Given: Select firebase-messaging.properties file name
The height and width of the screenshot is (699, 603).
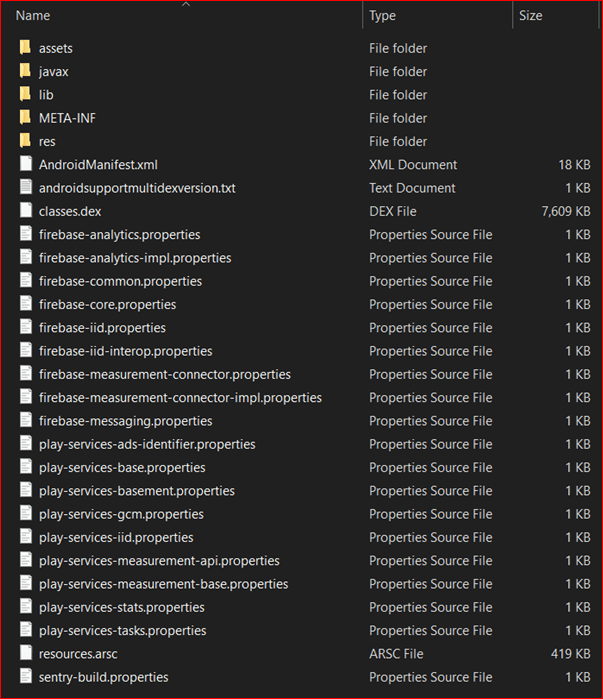Looking at the screenshot, I should [126, 421].
